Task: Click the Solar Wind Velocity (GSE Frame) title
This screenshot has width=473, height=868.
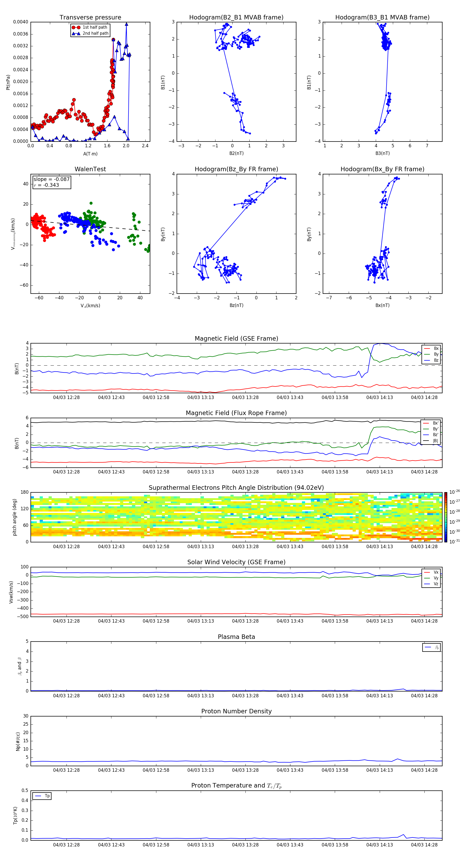Action: (236, 562)
